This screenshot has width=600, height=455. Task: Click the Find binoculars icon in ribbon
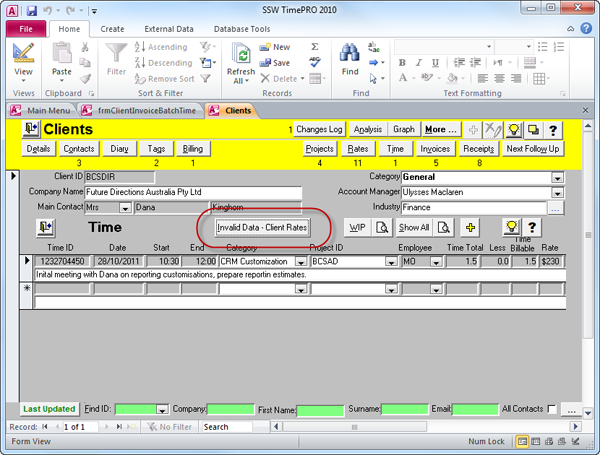349,53
